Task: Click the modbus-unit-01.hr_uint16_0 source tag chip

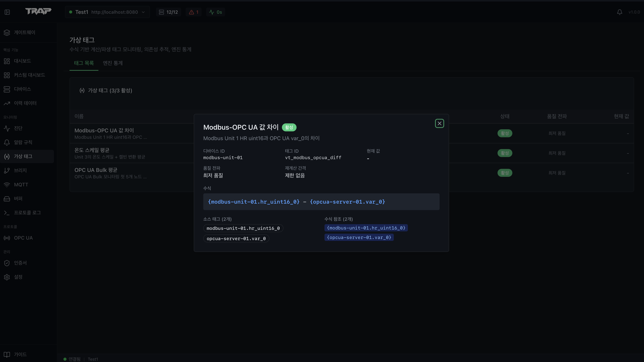Action: click(243, 228)
